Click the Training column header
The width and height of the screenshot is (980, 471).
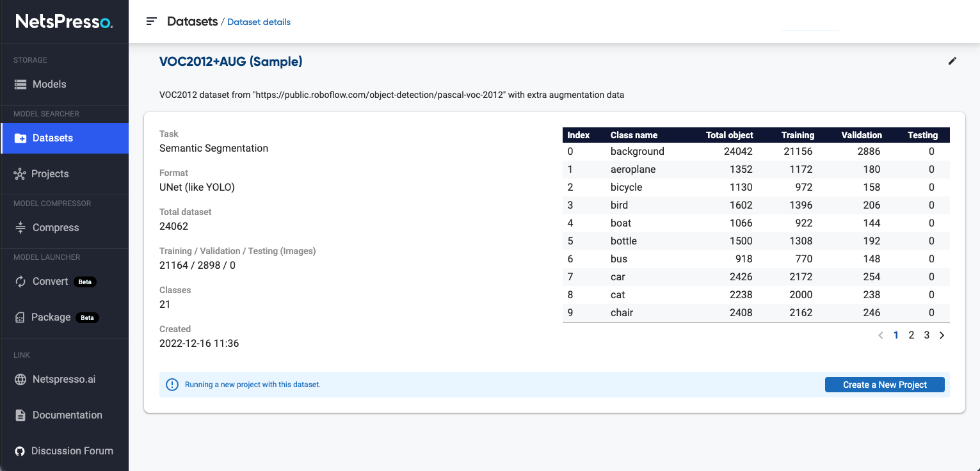tap(798, 135)
